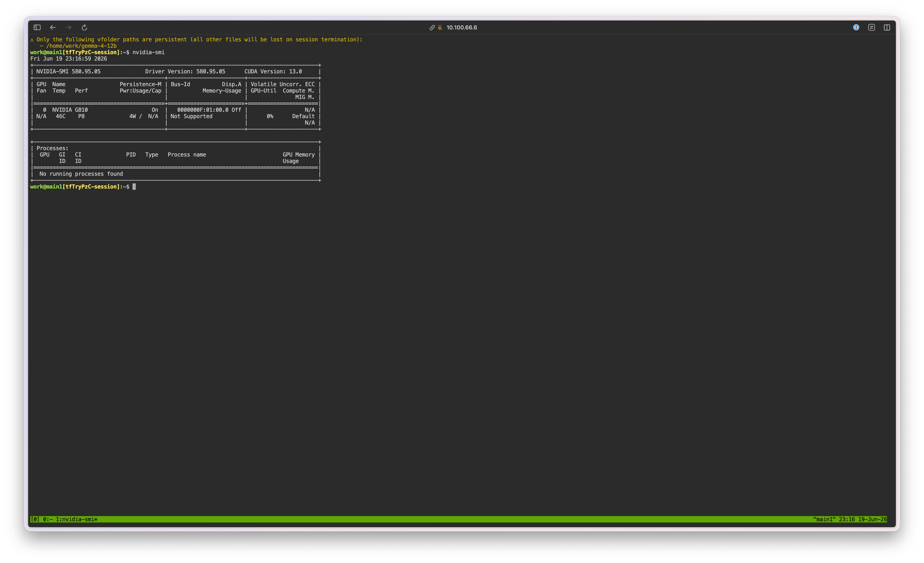The width and height of the screenshot is (924, 563).
Task: Select tmux window 0:- in status bar
Action: point(48,519)
